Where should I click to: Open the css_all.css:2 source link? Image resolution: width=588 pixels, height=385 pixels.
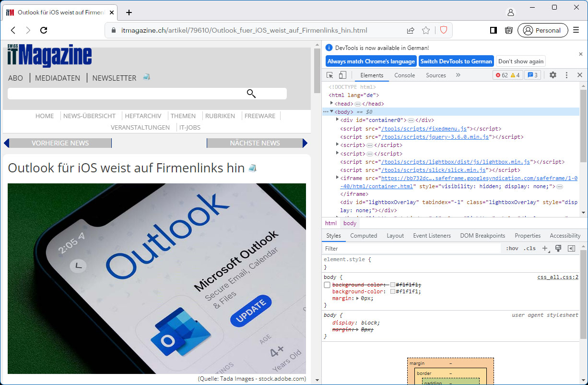[558, 277]
